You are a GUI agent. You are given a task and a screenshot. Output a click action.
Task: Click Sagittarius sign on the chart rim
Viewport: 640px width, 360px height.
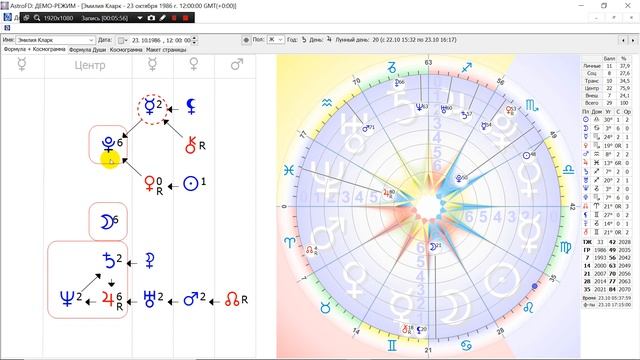(467, 67)
